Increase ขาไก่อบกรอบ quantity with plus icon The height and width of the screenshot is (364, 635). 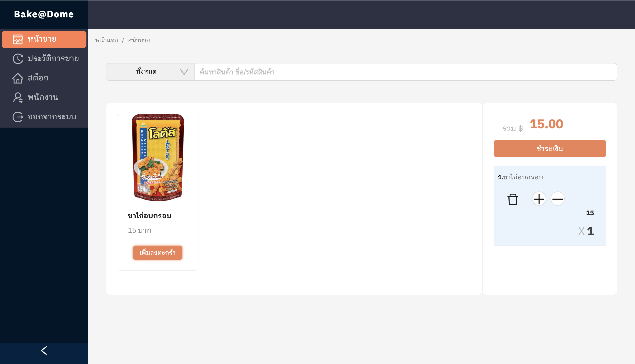click(x=539, y=199)
